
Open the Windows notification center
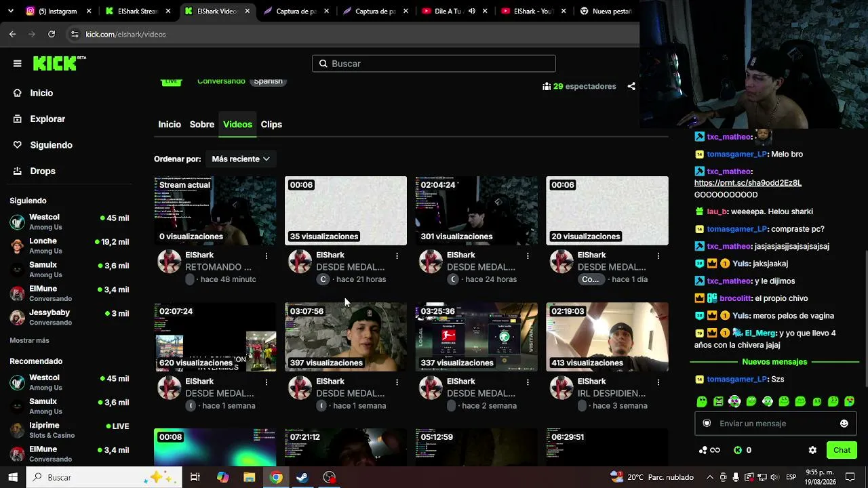pos(850,477)
